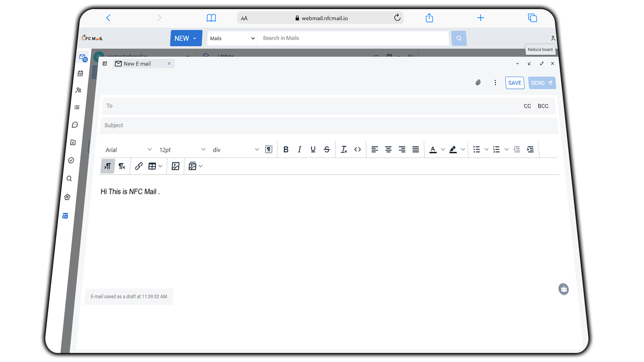The height and width of the screenshot is (362, 644).
Task: Focus Search in Mails field
Action: 353,38
